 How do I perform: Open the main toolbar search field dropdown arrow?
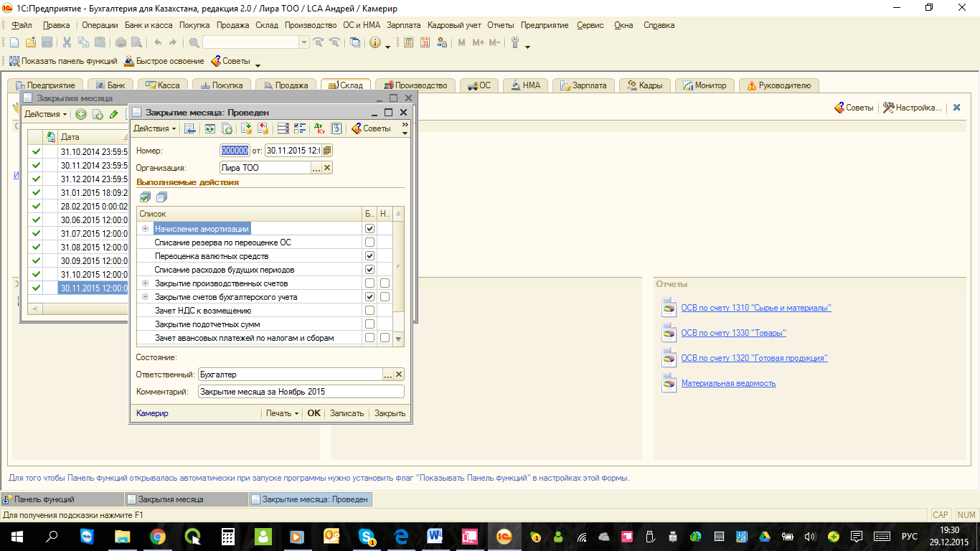(x=305, y=43)
